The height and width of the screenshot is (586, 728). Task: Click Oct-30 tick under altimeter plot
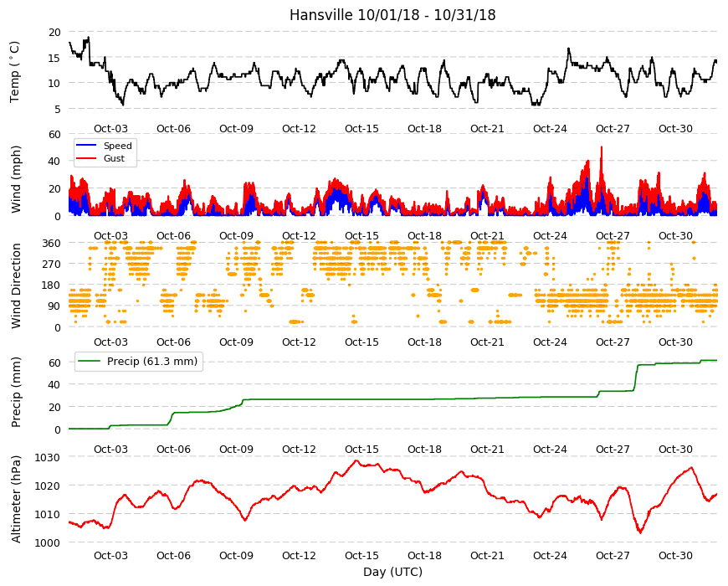(675, 555)
